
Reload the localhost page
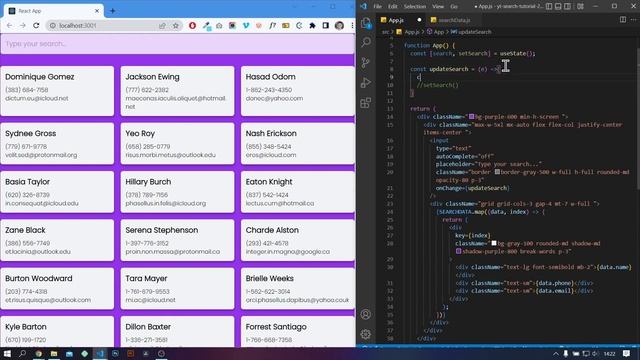(x=36, y=25)
